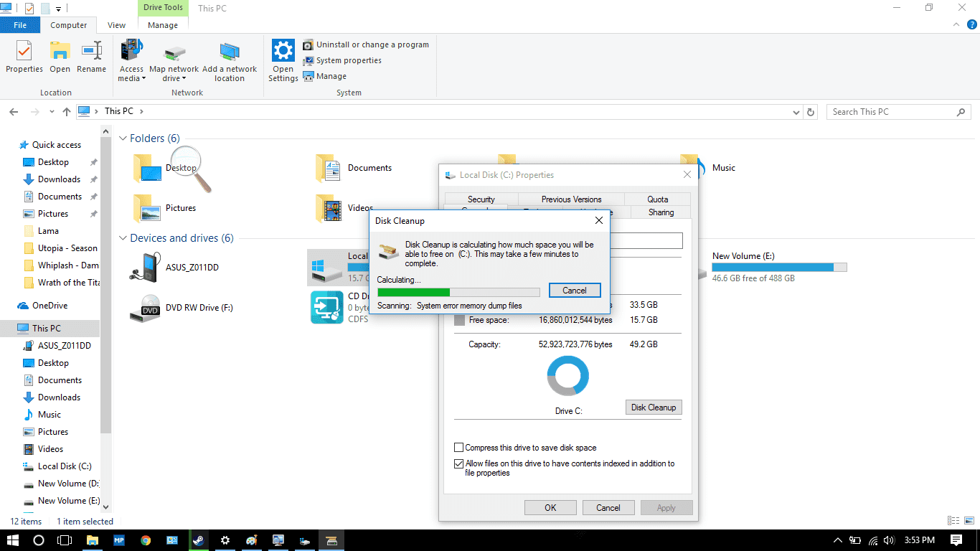The height and width of the screenshot is (551, 980).
Task: Click the refresh icon beside address bar
Action: pos(811,112)
